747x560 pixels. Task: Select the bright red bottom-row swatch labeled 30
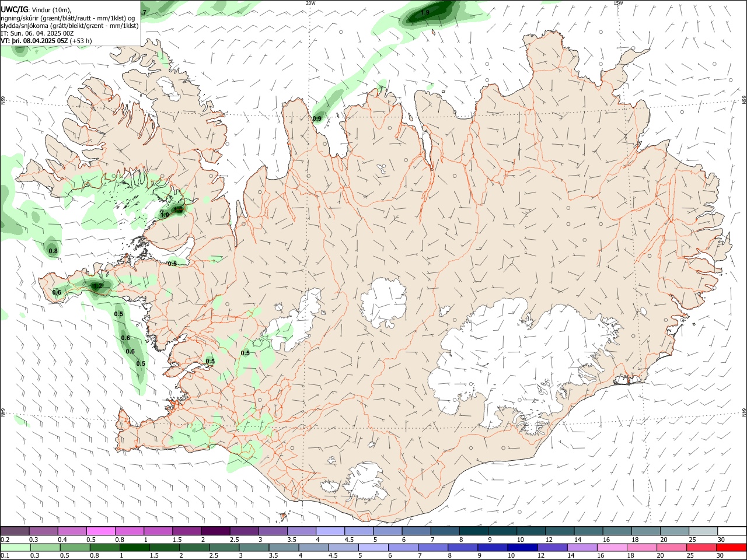click(x=731, y=547)
